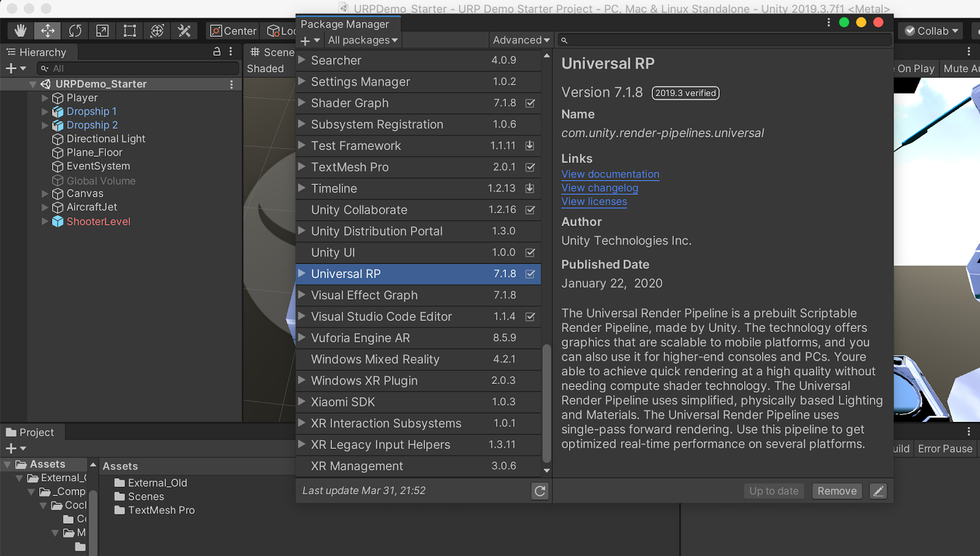Toggle the Universal RP enabled checkbox
This screenshot has width=980, height=556.
(x=529, y=274)
